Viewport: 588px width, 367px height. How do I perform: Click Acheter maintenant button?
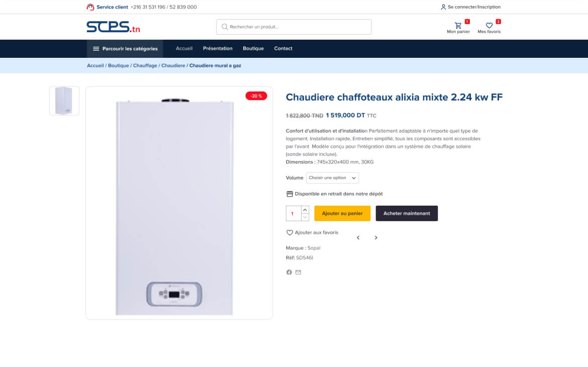click(x=407, y=213)
